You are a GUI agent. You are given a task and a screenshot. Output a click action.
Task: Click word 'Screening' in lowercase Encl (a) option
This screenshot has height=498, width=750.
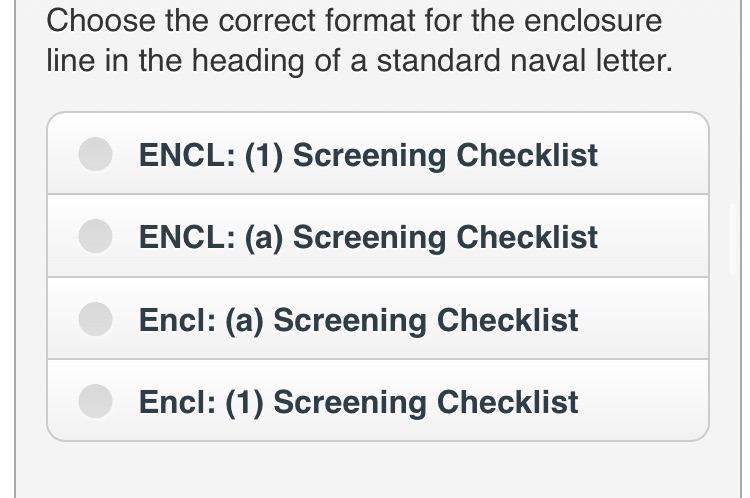(350, 320)
